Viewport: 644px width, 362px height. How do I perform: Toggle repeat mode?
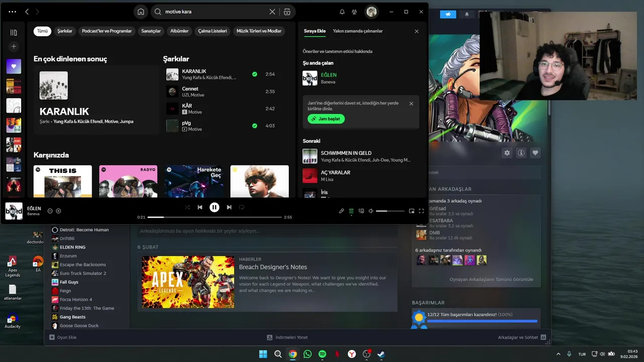pos(242,207)
